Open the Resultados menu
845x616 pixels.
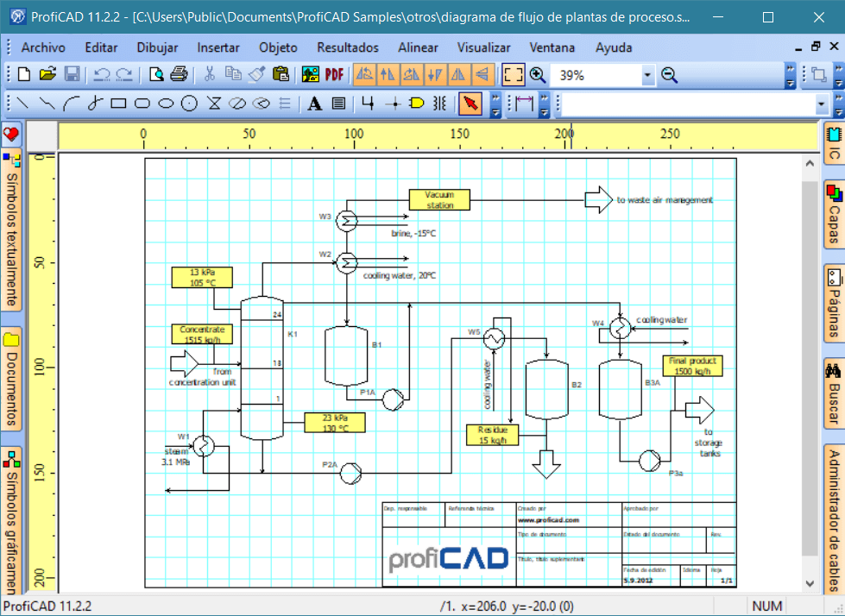348,47
